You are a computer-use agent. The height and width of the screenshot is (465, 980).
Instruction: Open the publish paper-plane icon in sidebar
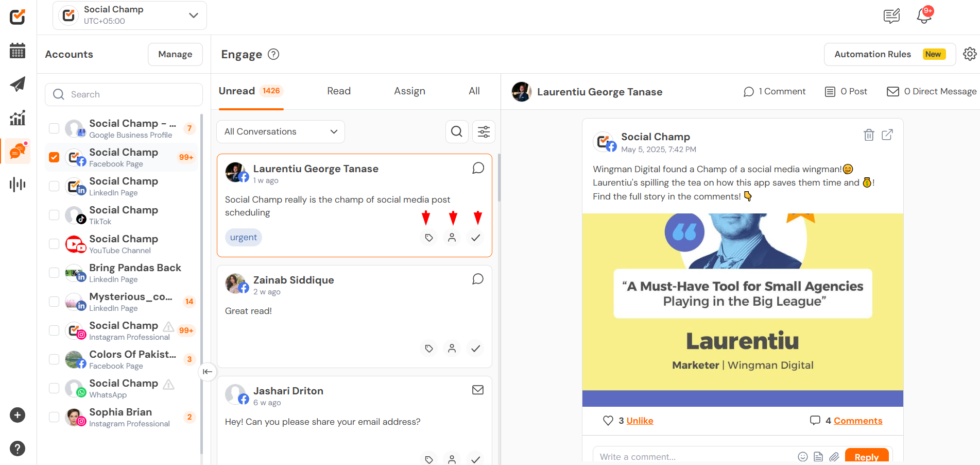[x=18, y=84]
